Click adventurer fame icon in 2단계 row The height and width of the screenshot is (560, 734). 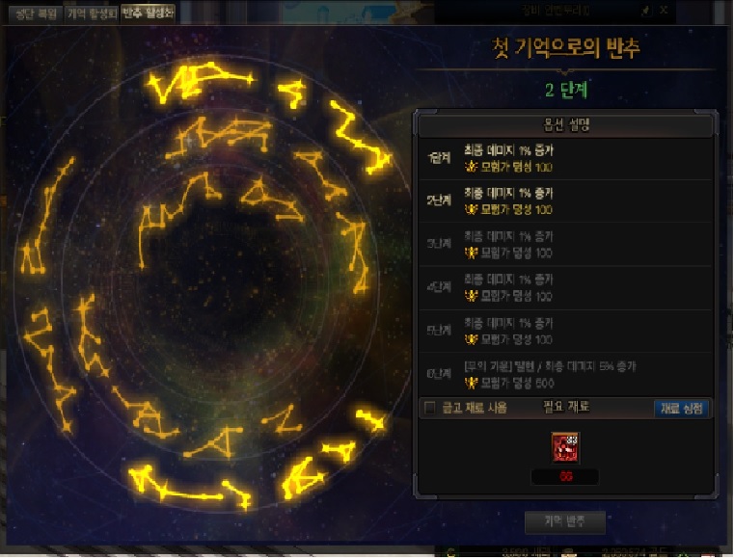coord(471,209)
